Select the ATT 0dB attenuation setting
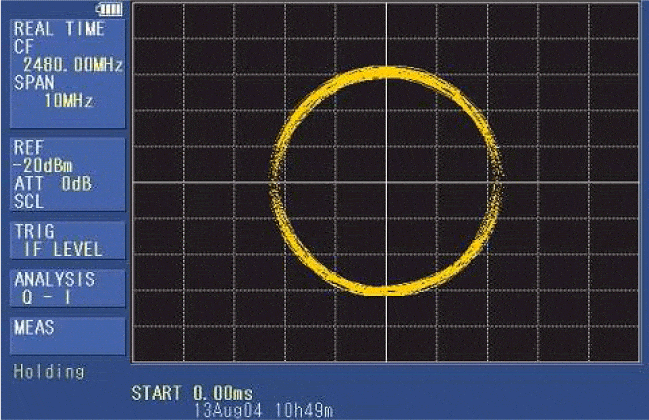The width and height of the screenshot is (649, 420). point(53,184)
